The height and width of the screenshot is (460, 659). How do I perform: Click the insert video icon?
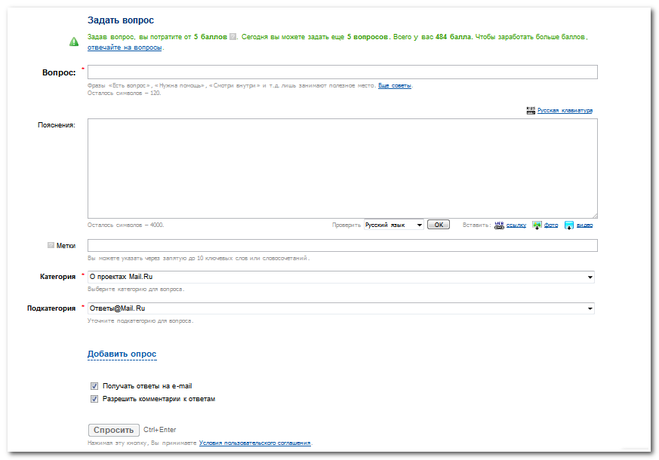coord(569,225)
